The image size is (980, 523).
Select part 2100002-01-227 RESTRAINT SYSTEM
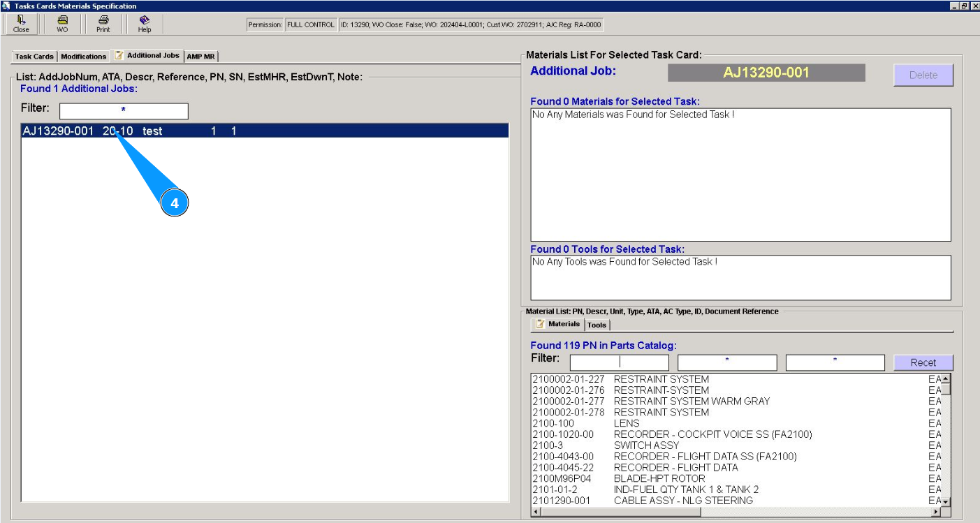point(736,379)
